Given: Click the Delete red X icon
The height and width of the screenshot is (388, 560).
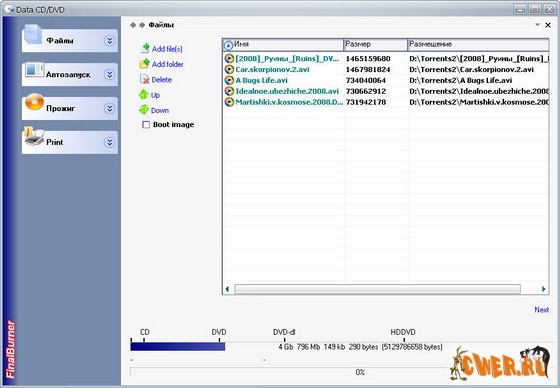Looking at the screenshot, I should coord(145,79).
